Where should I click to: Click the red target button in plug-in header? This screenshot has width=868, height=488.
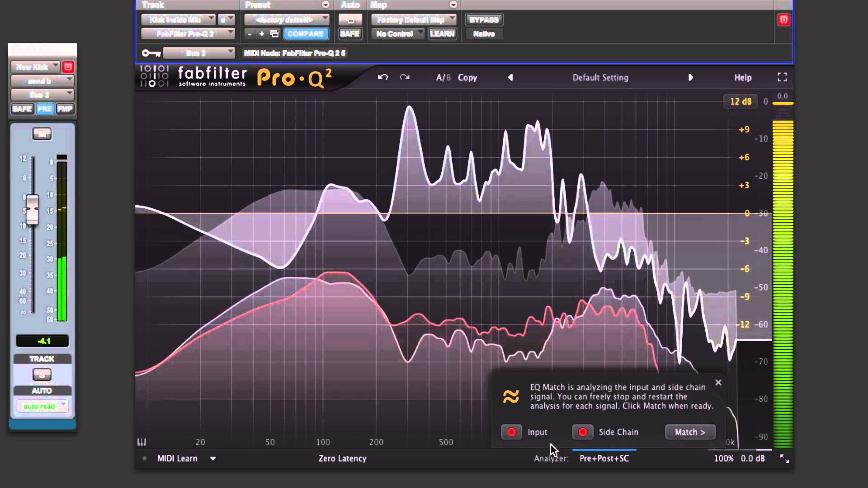coord(783,20)
